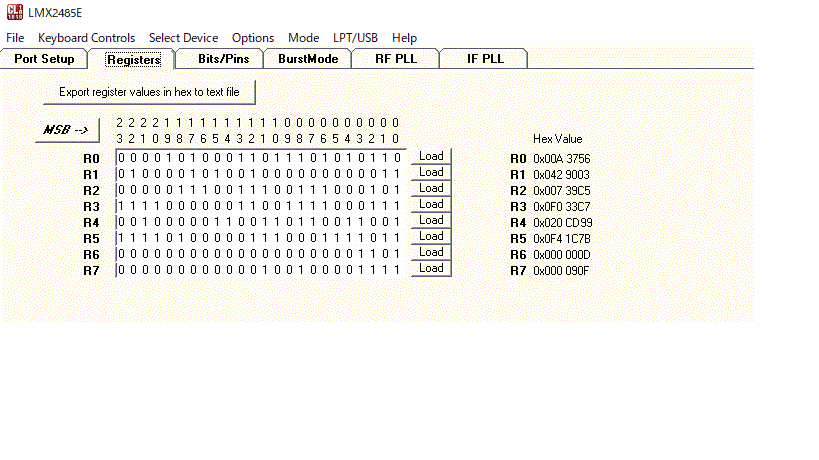Open the Select Device menu

pyautogui.click(x=183, y=38)
